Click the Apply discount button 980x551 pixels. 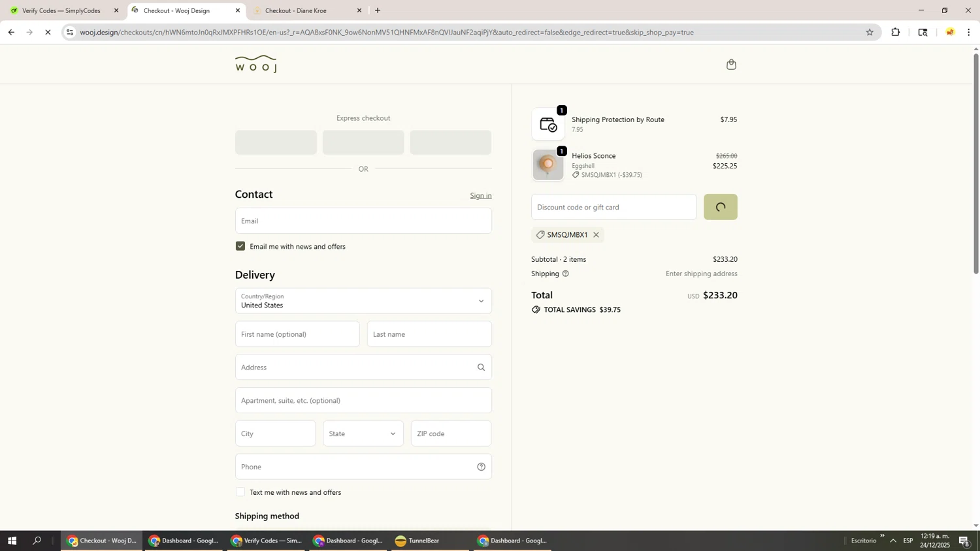pyautogui.click(x=721, y=207)
